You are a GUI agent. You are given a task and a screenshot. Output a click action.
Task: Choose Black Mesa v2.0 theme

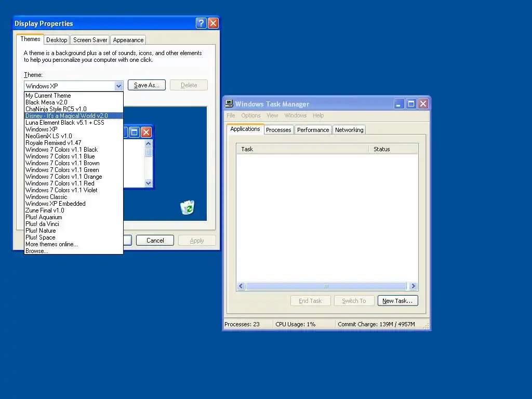[x=74, y=102]
